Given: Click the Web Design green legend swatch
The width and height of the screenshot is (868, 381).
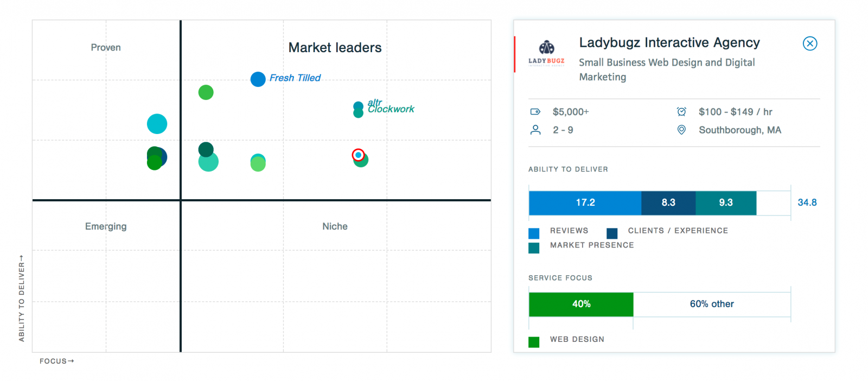Looking at the screenshot, I should 534,342.
